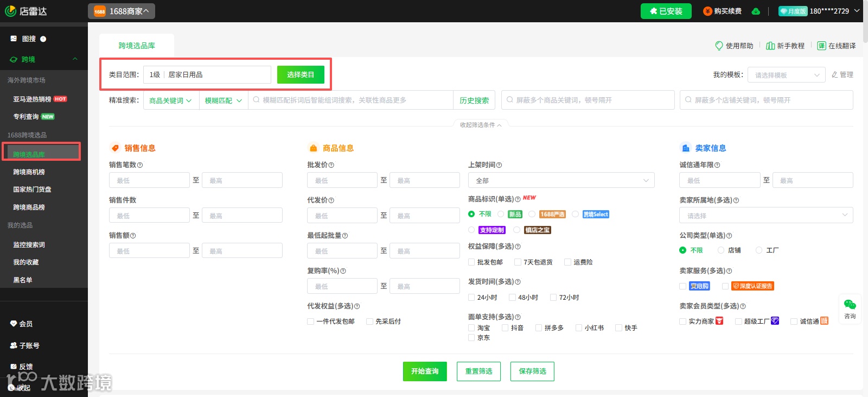Collapse filters via 收起筛选条件
This screenshot has height=397, width=868.
coord(481,125)
